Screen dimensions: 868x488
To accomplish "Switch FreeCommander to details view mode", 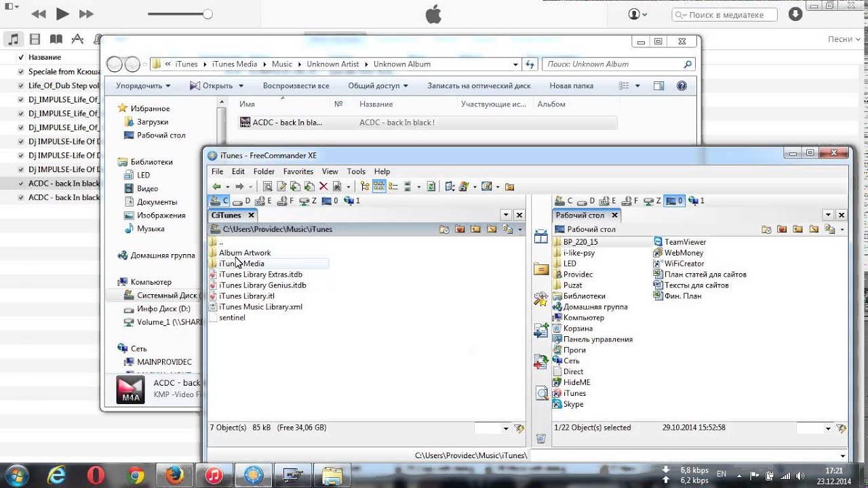I will coord(408,186).
